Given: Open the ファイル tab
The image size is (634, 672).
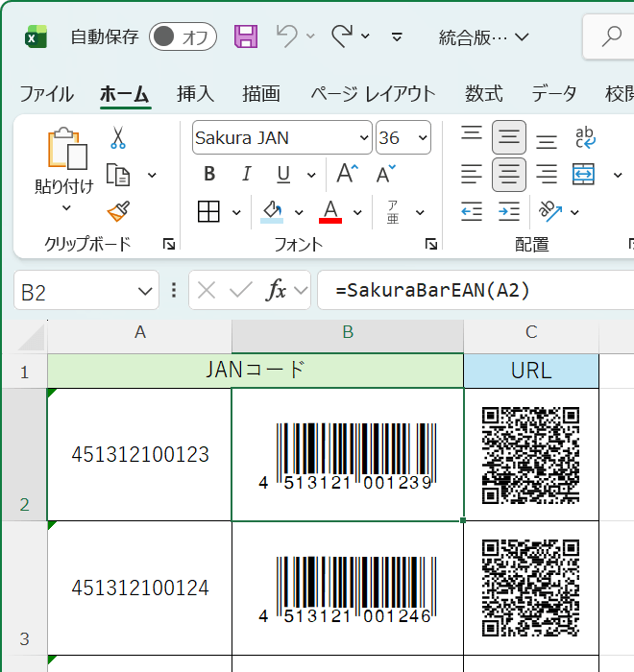Looking at the screenshot, I should coord(47,94).
